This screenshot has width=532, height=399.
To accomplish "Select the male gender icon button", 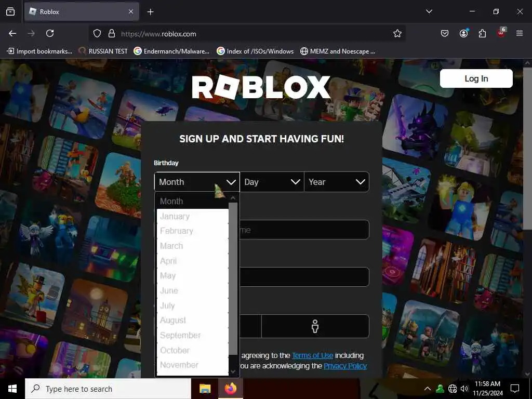I will [315, 326].
